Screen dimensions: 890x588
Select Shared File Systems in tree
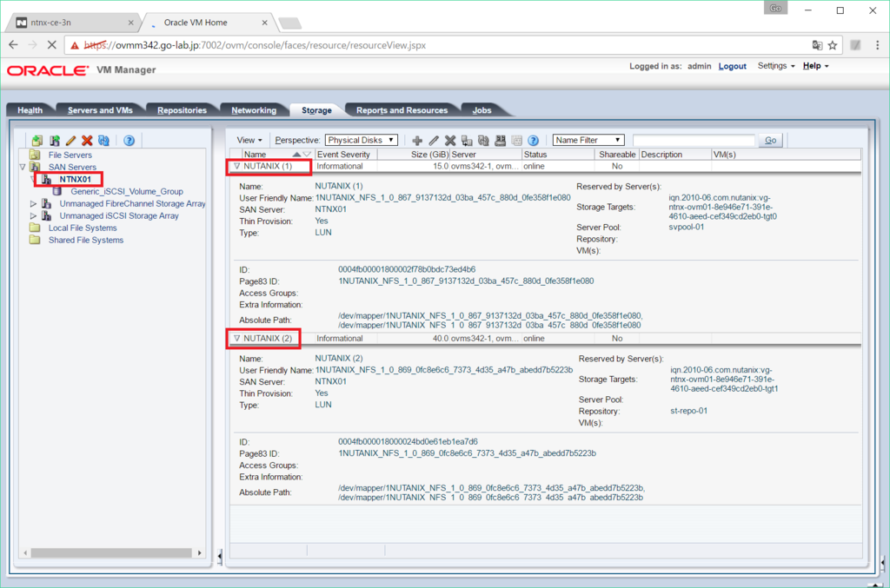(86, 240)
